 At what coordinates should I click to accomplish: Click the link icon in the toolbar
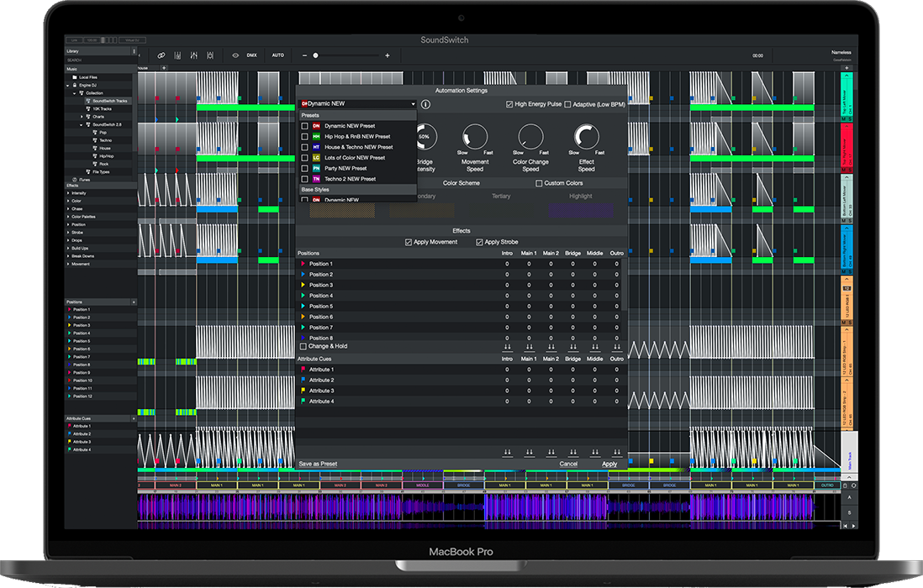pyautogui.click(x=161, y=55)
